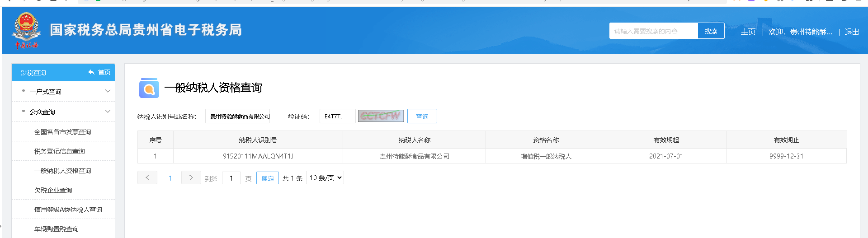Click the 退出 logout link
Screen dimensions: 868x238
pyautogui.click(x=851, y=32)
